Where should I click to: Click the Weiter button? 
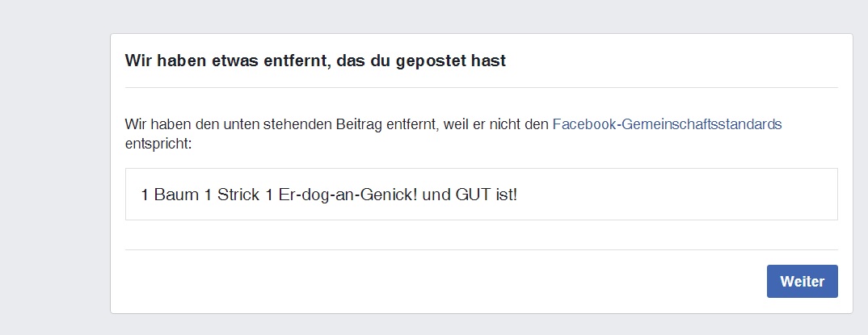tap(802, 282)
